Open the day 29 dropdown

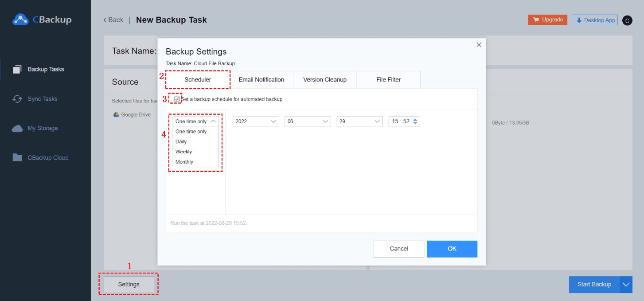[359, 121]
